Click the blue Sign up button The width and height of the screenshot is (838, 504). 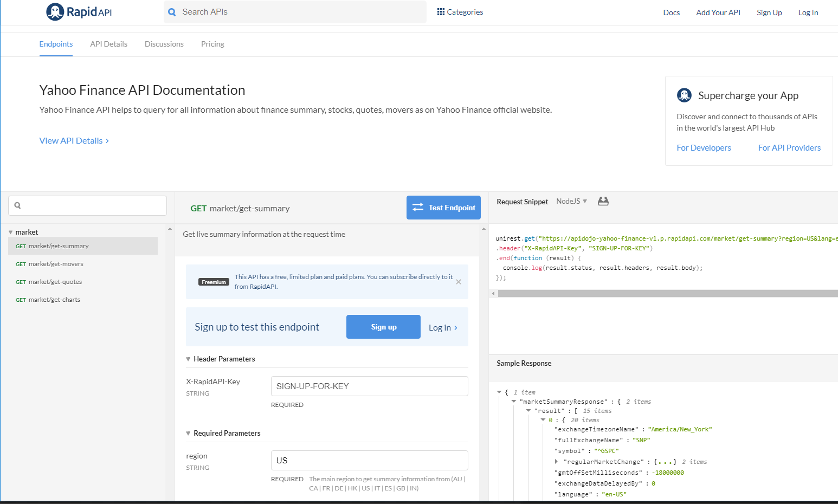point(383,327)
